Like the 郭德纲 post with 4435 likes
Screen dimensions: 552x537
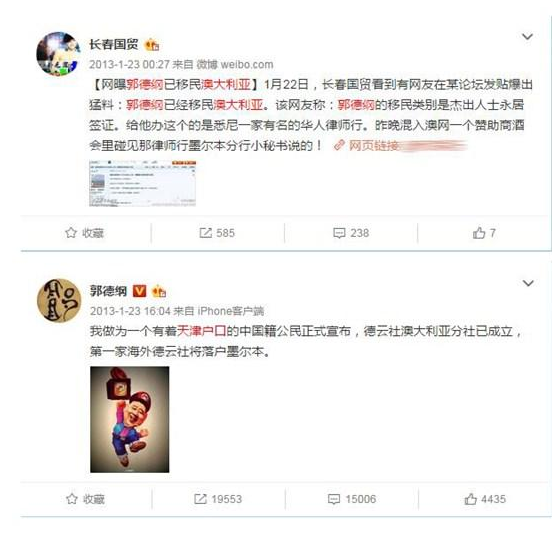tap(485, 499)
